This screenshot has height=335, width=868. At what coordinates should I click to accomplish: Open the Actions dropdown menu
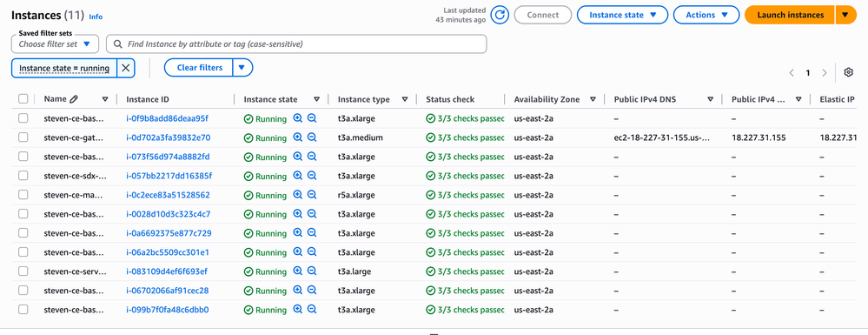tap(706, 15)
